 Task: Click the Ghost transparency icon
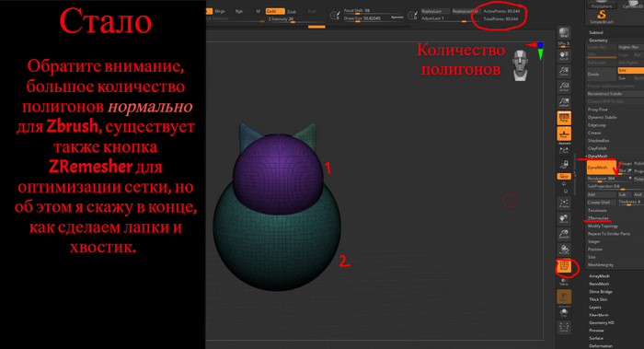pyautogui.click(x=564, y=297)
